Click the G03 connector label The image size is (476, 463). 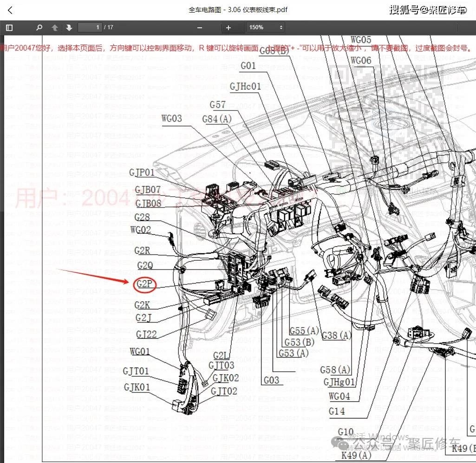272,380
